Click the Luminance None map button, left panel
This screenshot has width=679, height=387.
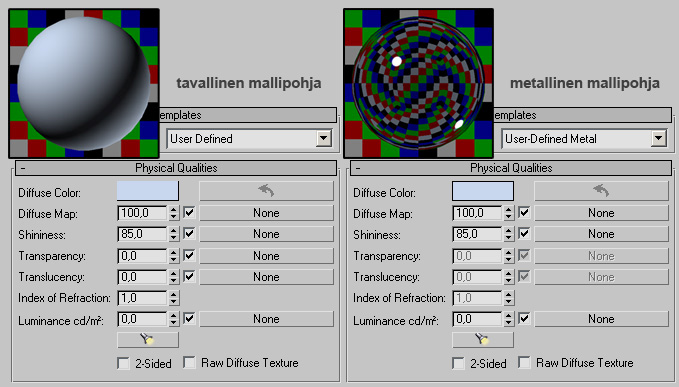266,319
